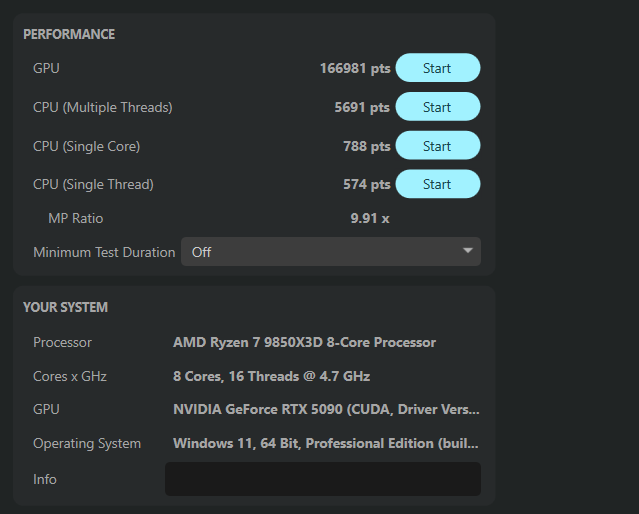Click the Cores x GHz label
639x514 pixels.
(70, 376)
